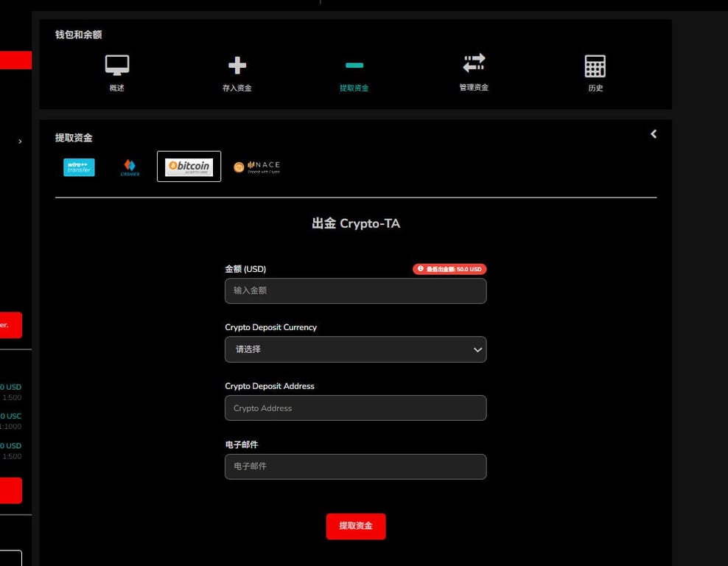Open the manage funds transfer arrows icon
Screen dimensions: 728x566
[474, 63]
